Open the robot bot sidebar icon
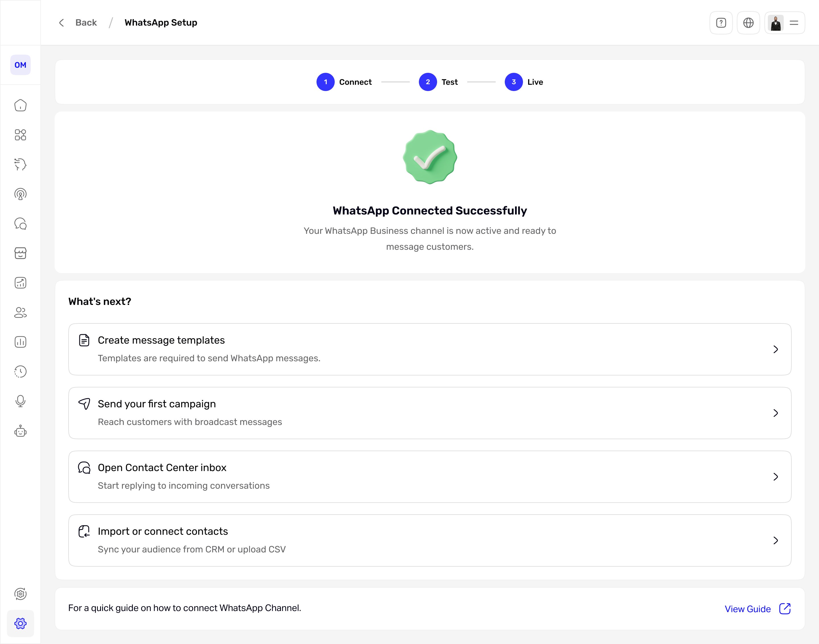Screen dimensions: 819x644 point(20,431)
